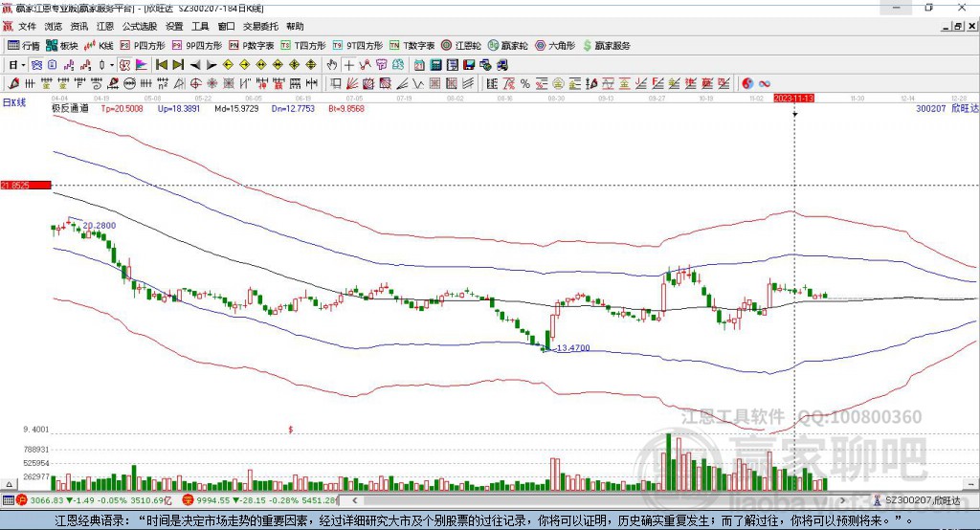
Task: Click horizontal scrollbar left arrow
Action: coord(354,500)
